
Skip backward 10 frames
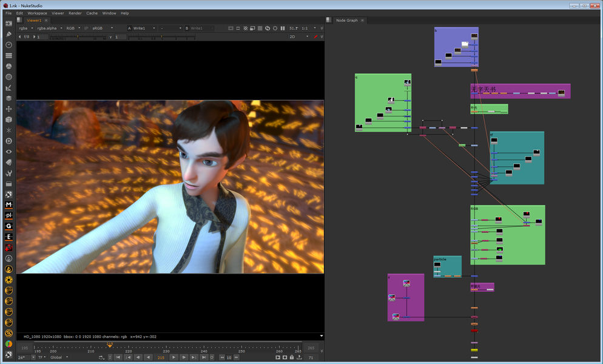(x=222, y=357)
